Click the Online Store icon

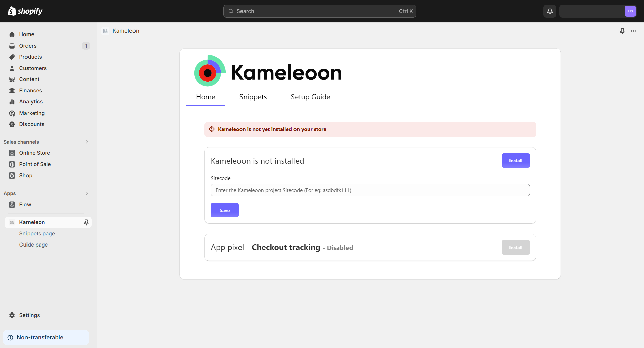pos(12,153)
